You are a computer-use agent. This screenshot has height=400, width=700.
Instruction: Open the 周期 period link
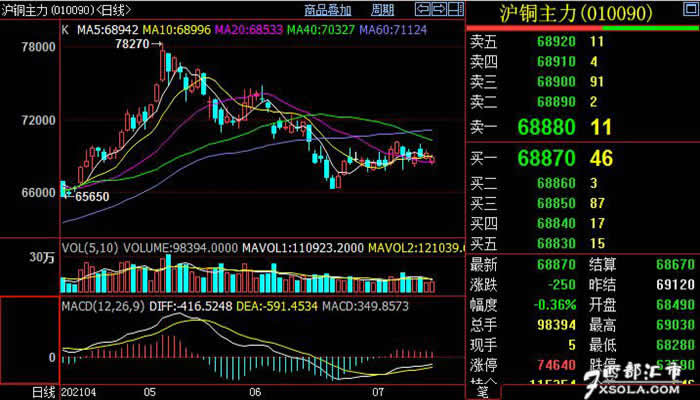tap(382, 10)
